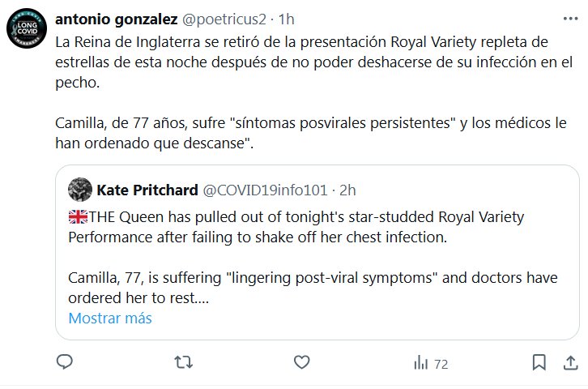
Task: Repost the tweet using the retweet icon
Action: point(183,363)
